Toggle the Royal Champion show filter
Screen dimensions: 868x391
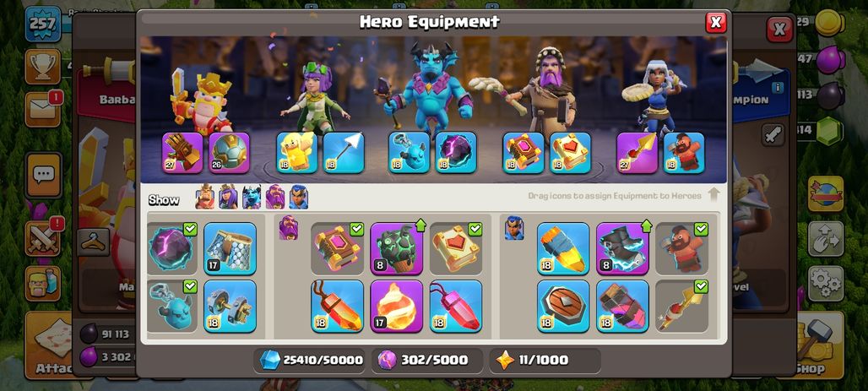[298, 197]
